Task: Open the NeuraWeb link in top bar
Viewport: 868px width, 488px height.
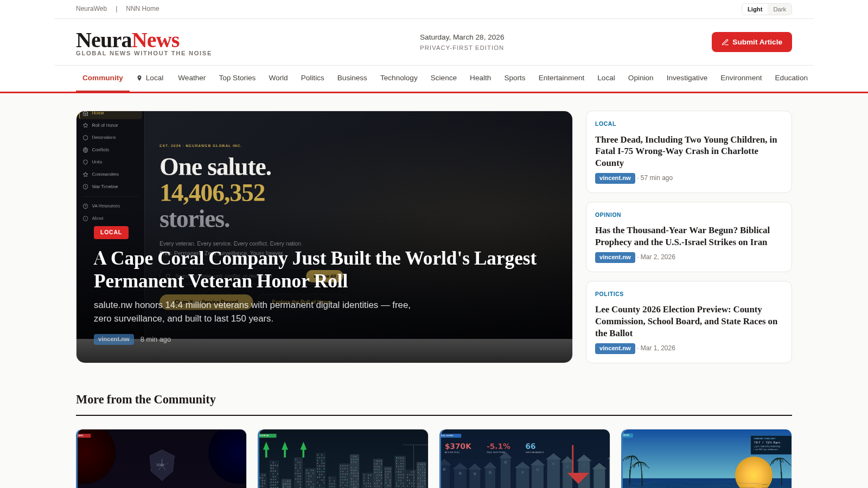Action: pyautogui.click(x=91, y=9)
